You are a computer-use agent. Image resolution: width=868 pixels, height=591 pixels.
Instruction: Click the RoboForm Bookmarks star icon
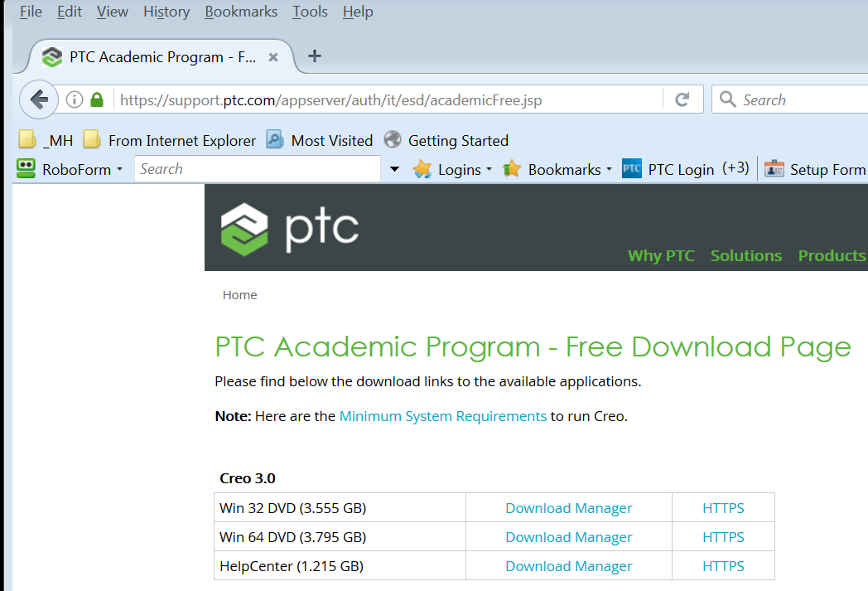[512, 169]
